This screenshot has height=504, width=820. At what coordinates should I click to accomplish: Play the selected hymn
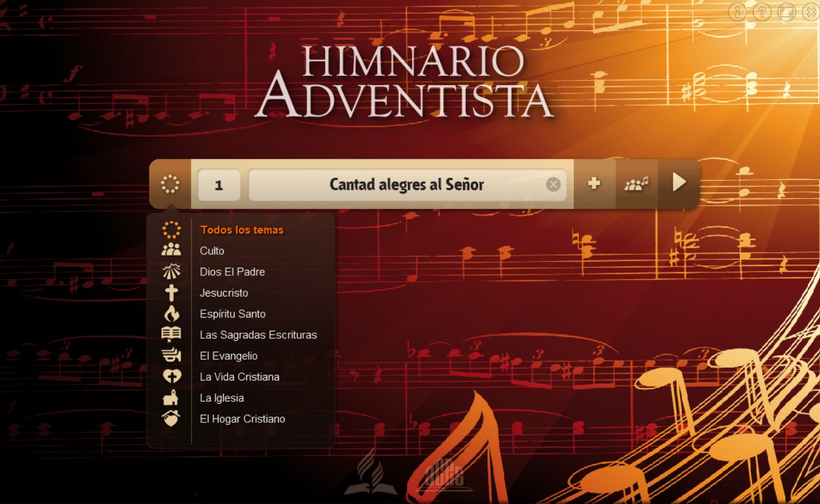[679, 182]
